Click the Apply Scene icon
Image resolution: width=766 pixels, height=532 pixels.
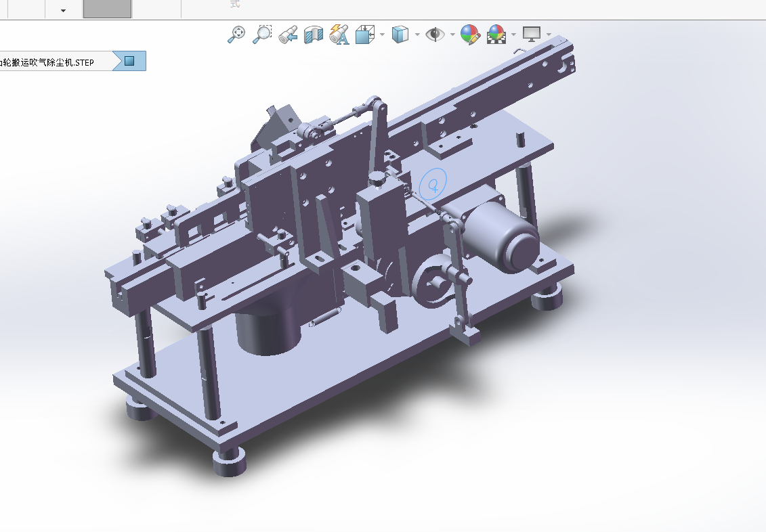point(496,35)
